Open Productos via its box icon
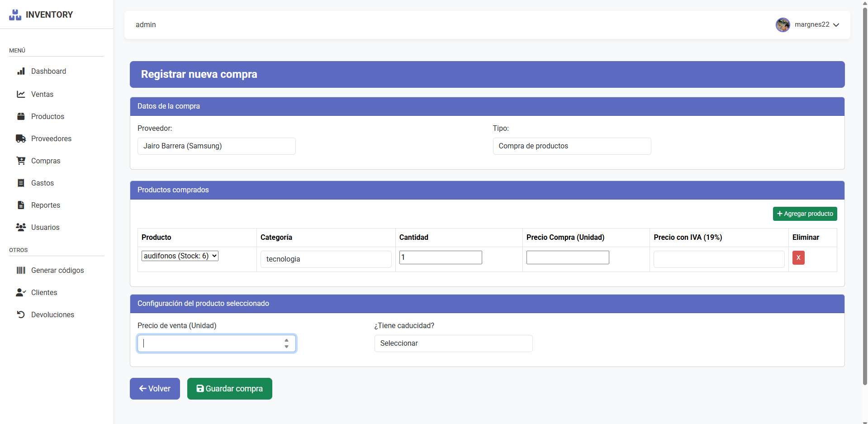This screenshot has height=424, width=868. tap(21, 116)
